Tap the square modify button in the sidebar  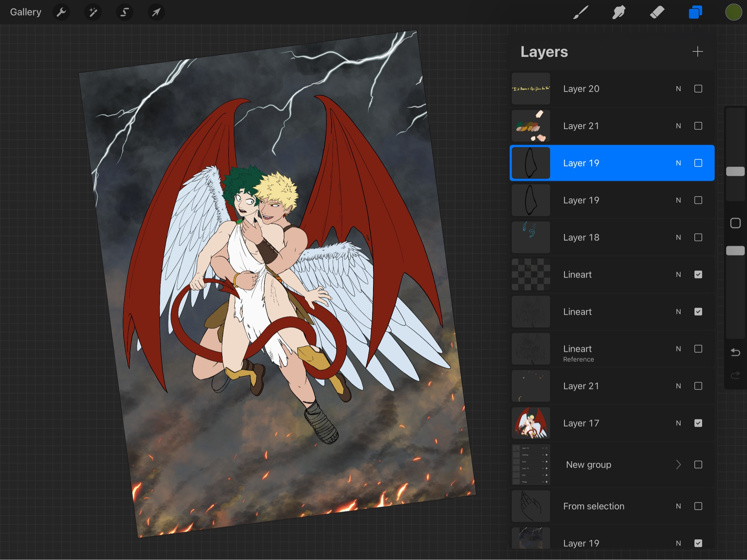[735, 223]
